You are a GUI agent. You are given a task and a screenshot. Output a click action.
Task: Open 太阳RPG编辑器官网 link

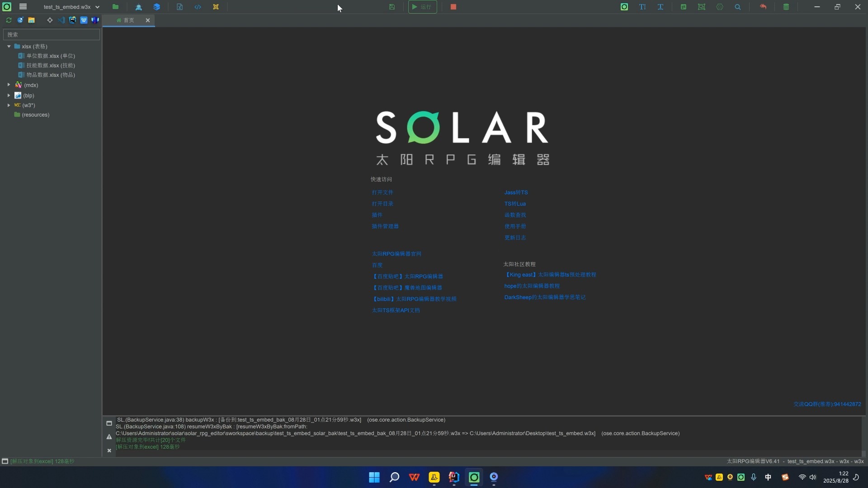click(x=396, y=254)
